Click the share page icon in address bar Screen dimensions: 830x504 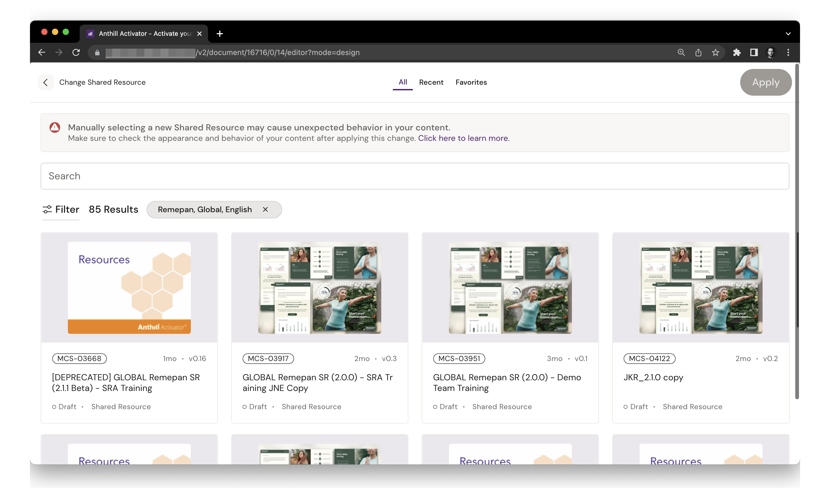(698, 53)
